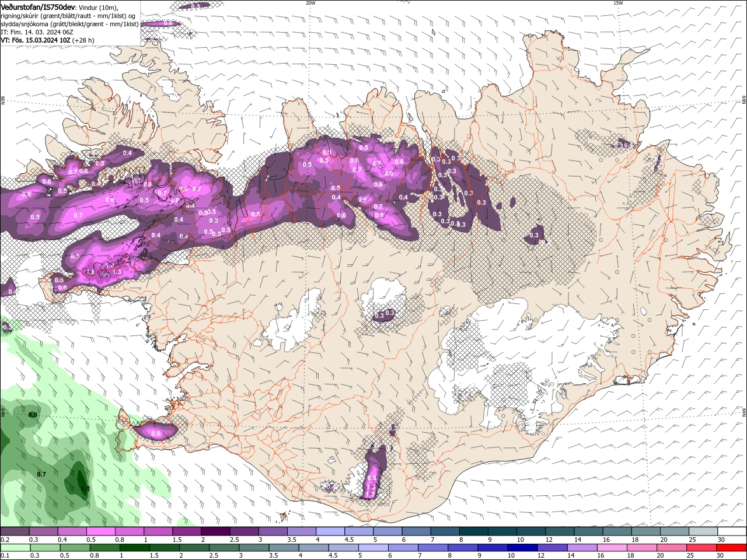
Task: Pick the upper scale swatch starting at 0.4
Action: coord(72,531)
